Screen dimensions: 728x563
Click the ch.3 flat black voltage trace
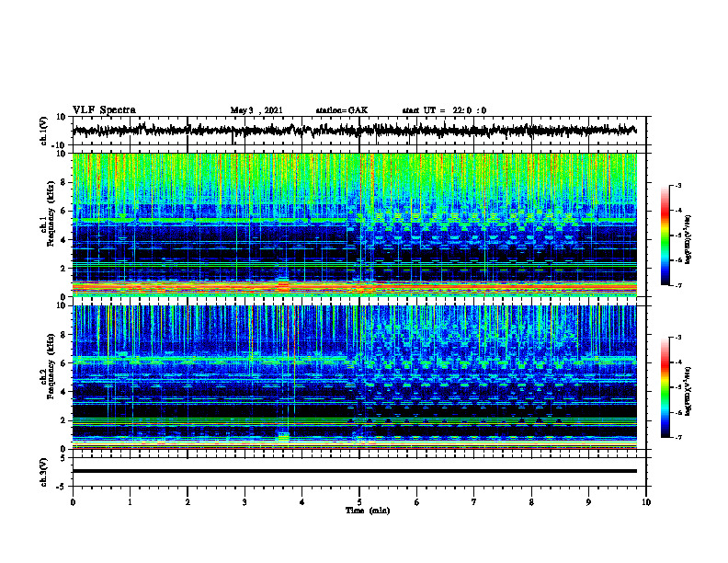(354, 471)
